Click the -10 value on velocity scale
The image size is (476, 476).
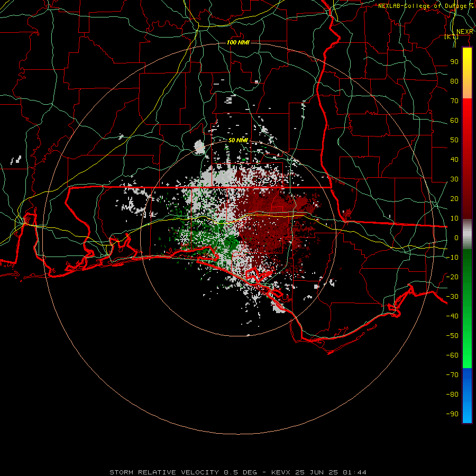point(452,258)
